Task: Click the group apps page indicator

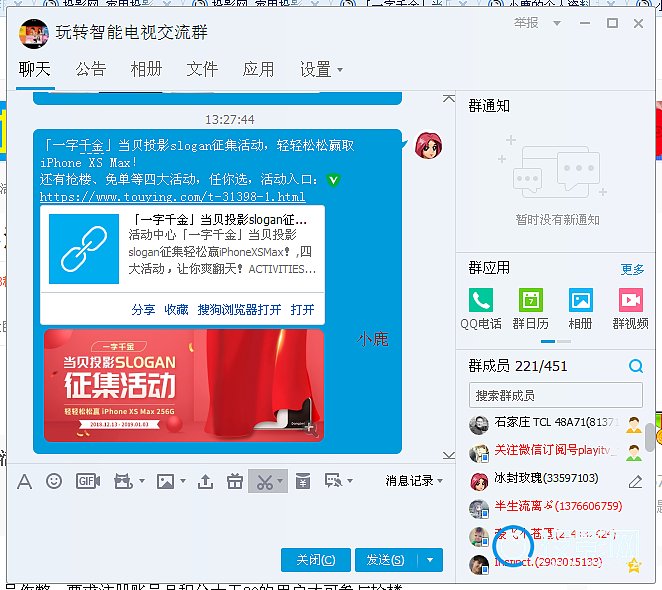Action: pos(556,341)
